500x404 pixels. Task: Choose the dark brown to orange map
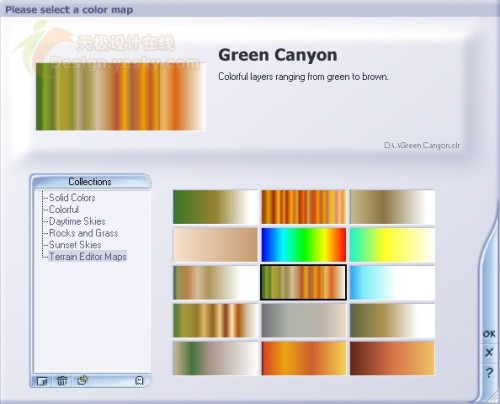tap(392, 358)
